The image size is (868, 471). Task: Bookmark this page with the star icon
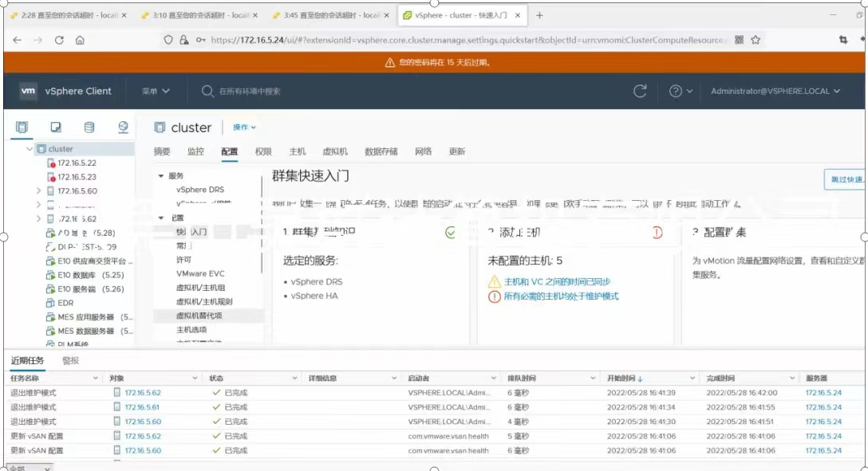pos(756,40)
